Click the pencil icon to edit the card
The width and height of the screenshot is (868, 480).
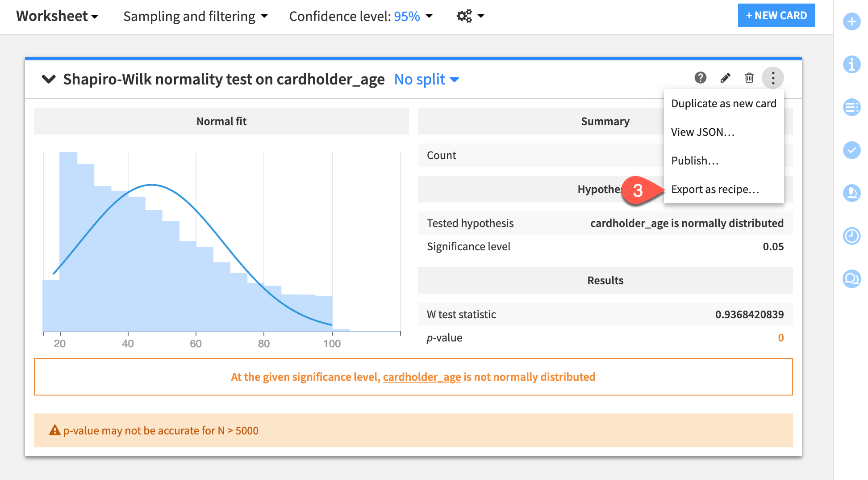tap(725, 77)
